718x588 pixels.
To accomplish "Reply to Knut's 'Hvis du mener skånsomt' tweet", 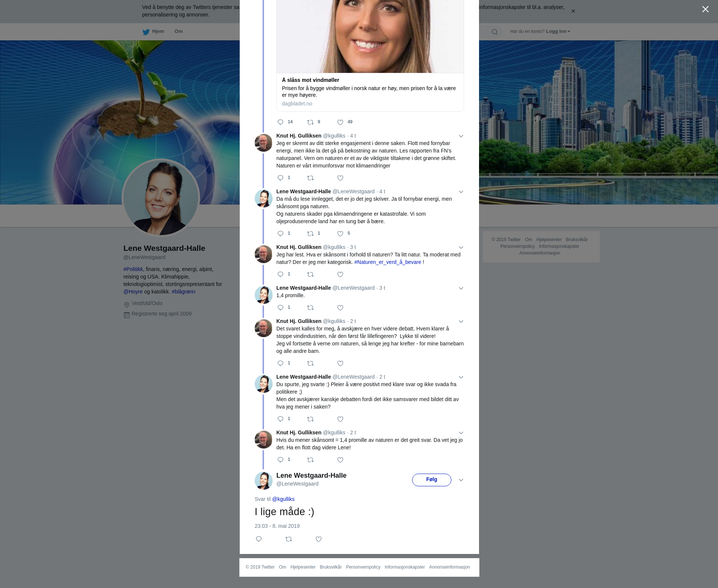I will 280,460.
